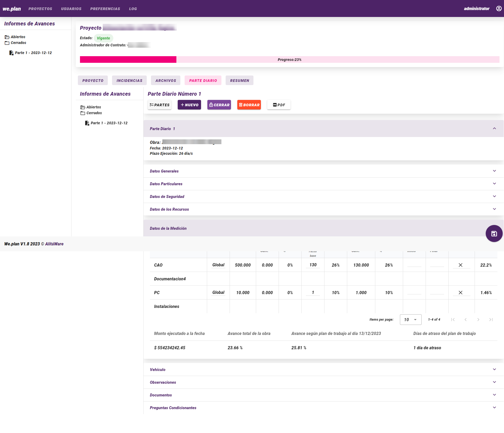
Task: Click PC row start date field
Action: 414,293
